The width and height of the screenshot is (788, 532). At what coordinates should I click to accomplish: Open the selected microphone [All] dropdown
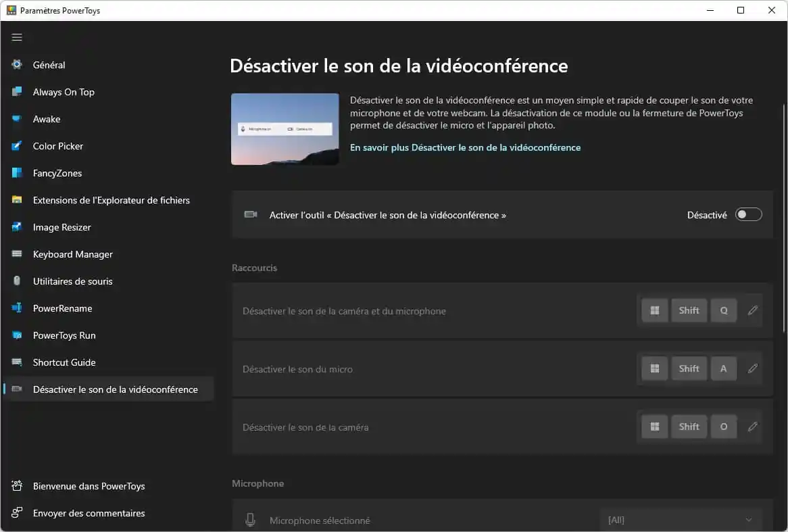click(681, 520)
